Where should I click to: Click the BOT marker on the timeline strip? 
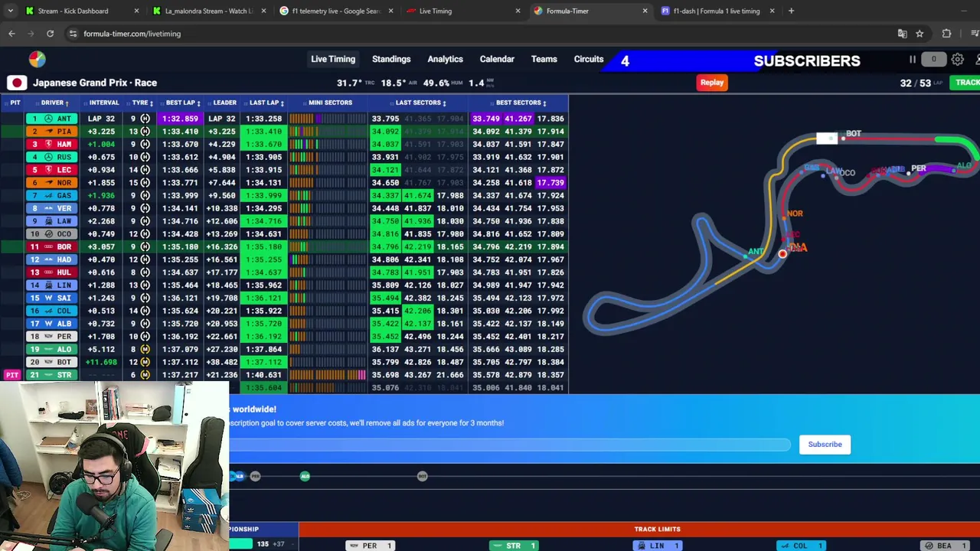pos(422,476)
